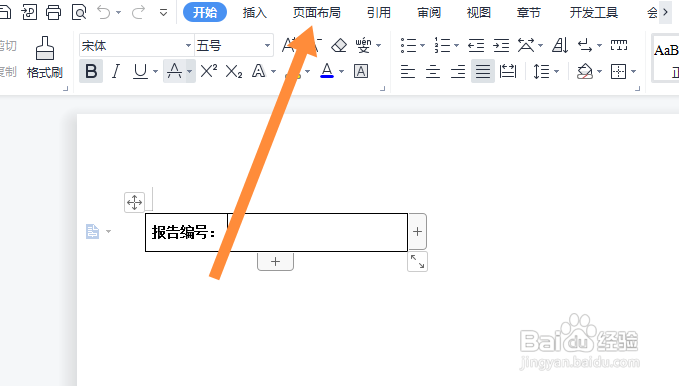Click table move handle icon
This screenshot has height=386, width=679.
tap(134, 202)
